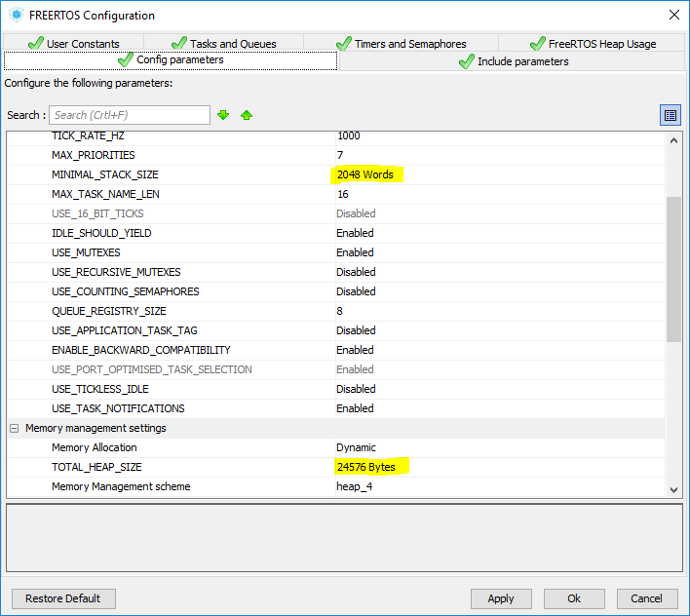Select the MINIMAL_STACK_SIZE parameter name
Screen dimensions: 690x616
104,174
